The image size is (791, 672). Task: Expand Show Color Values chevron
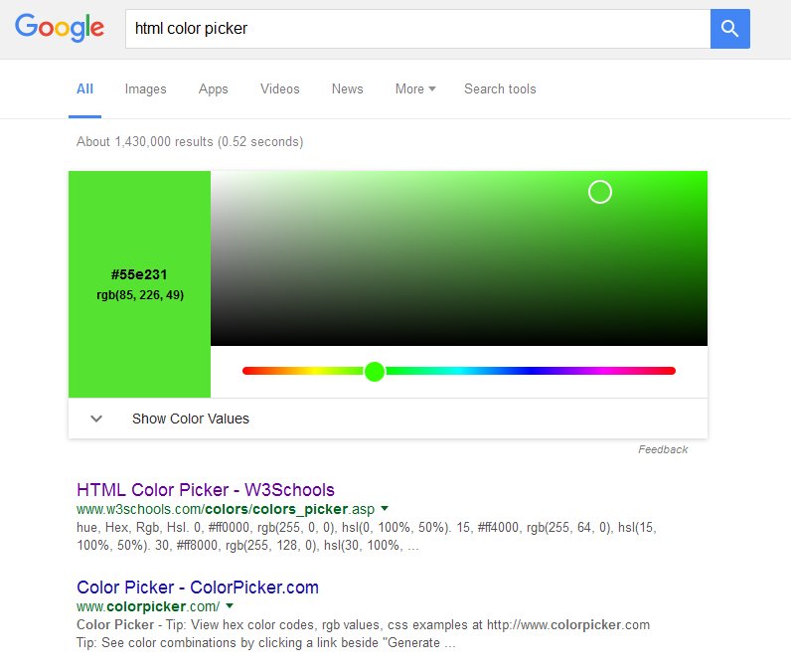point(96,419)
